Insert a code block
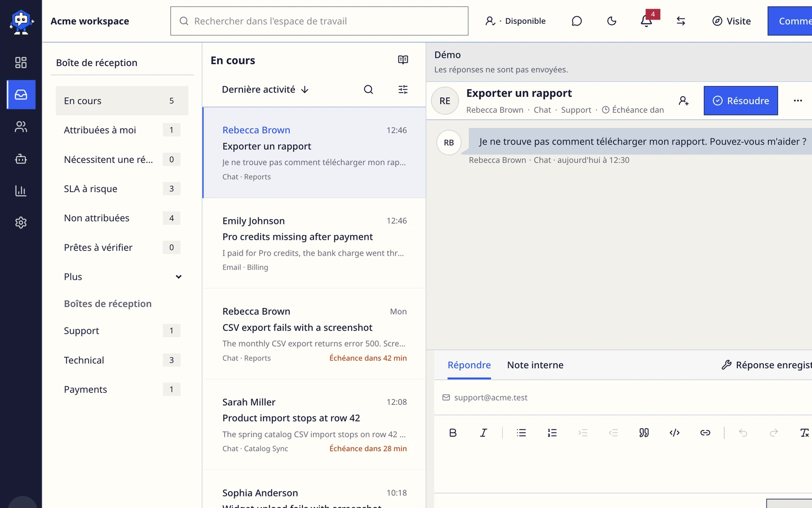Screen dimensions: 812x508 click(x=675, y=433)
